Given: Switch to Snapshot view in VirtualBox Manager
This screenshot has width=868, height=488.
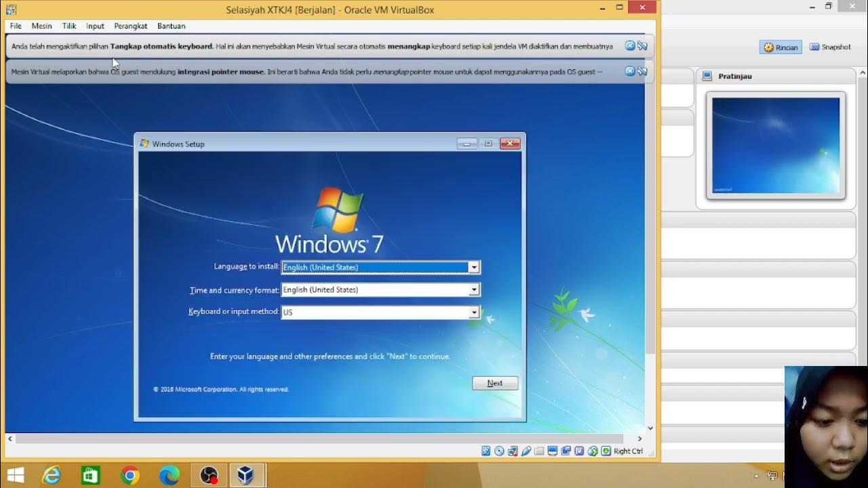Looking at the screenshot, I should pos(830,47).
